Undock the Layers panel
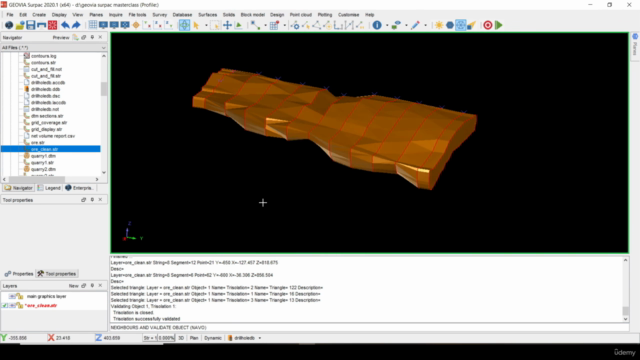Viewport: 640px width, 360px height. [84, 286]
